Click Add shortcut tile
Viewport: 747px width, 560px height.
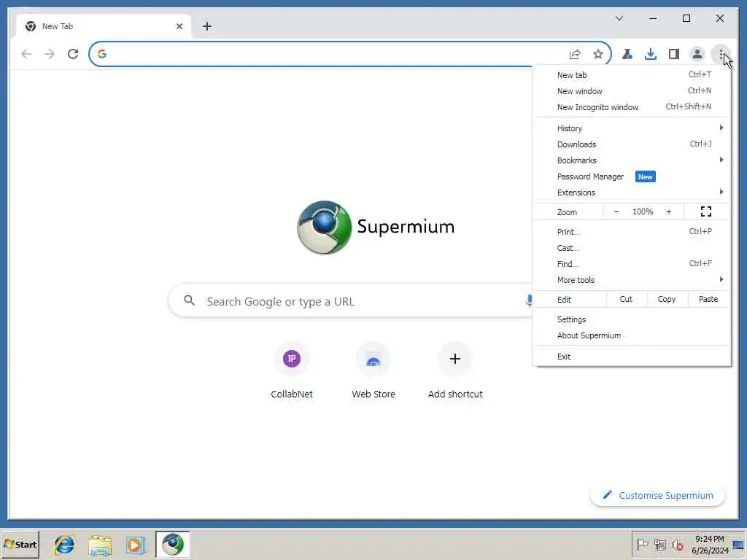click(x=455, y=371)
